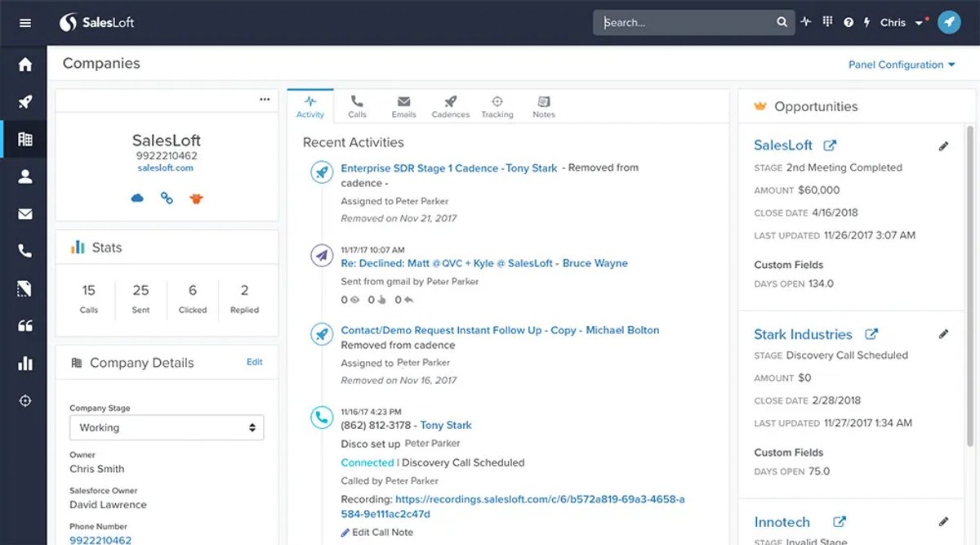Click the Salesforce cloud icon
This screenshot has width=980, height=545.
tap(137, 198)
